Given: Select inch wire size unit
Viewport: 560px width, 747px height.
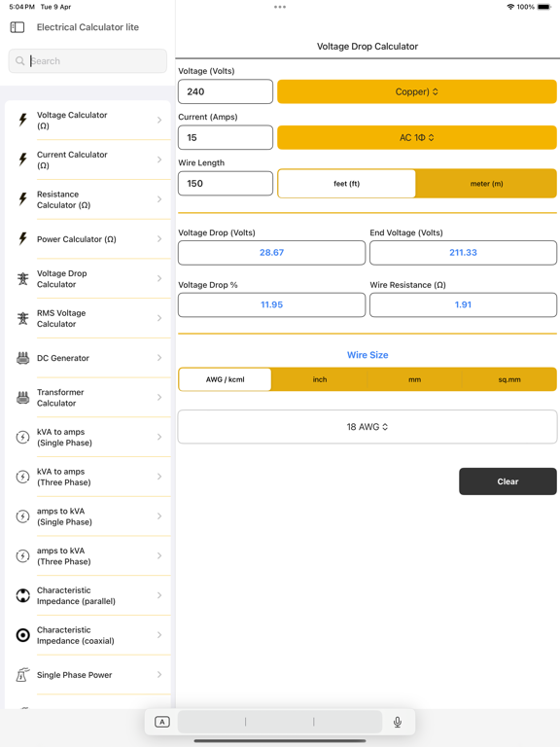Looking at the screenshot, I should coord(320,379).
